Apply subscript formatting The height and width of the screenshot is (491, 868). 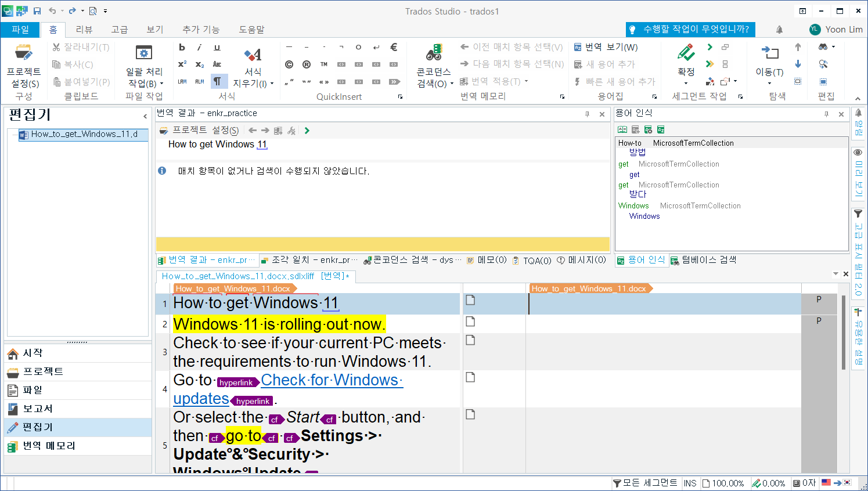[x=199, y=64]
